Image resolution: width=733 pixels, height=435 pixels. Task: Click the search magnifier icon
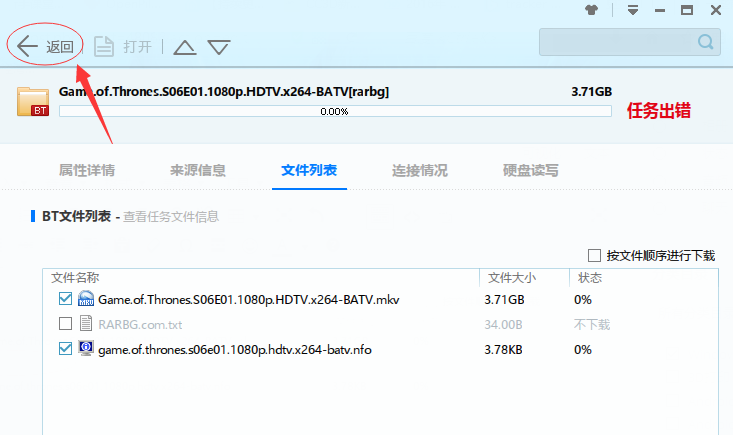click(x=706, y=42)
